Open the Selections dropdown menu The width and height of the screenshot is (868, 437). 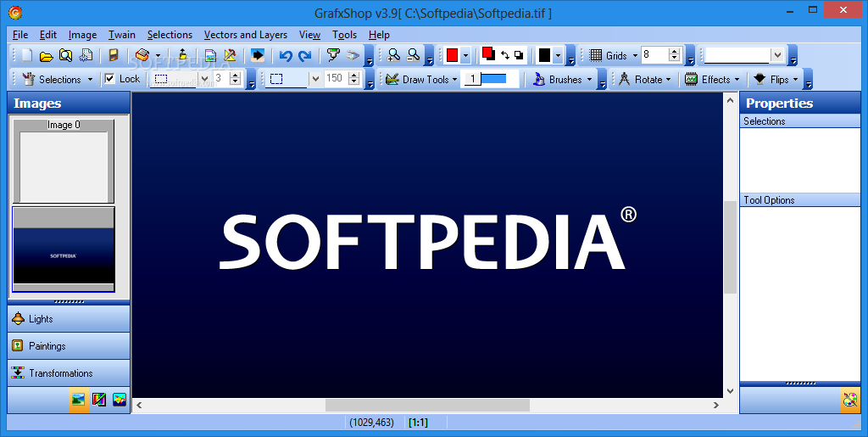tap(57, 79)
